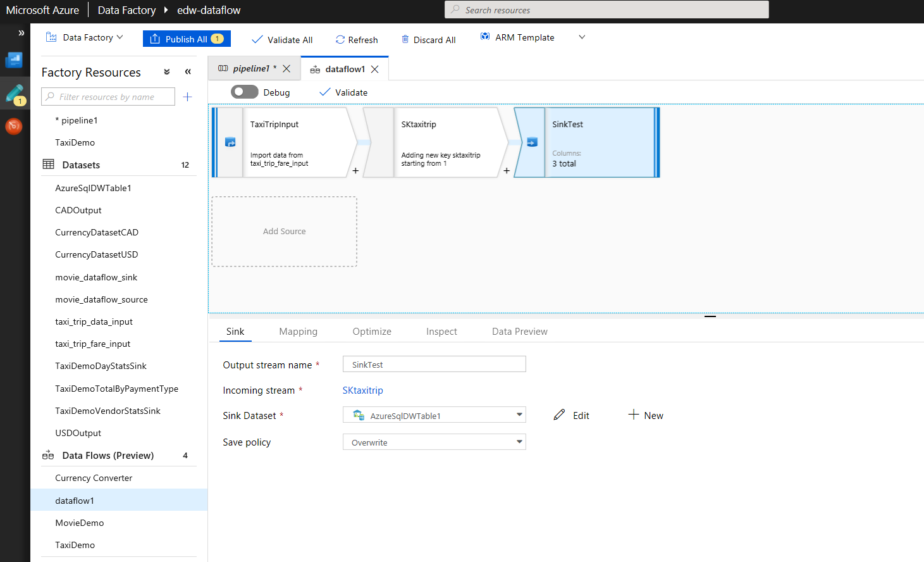Open the ARM Template menu
Image resolution: width=924 pixels, height=562 pixels.
click(x=517, y=37)
